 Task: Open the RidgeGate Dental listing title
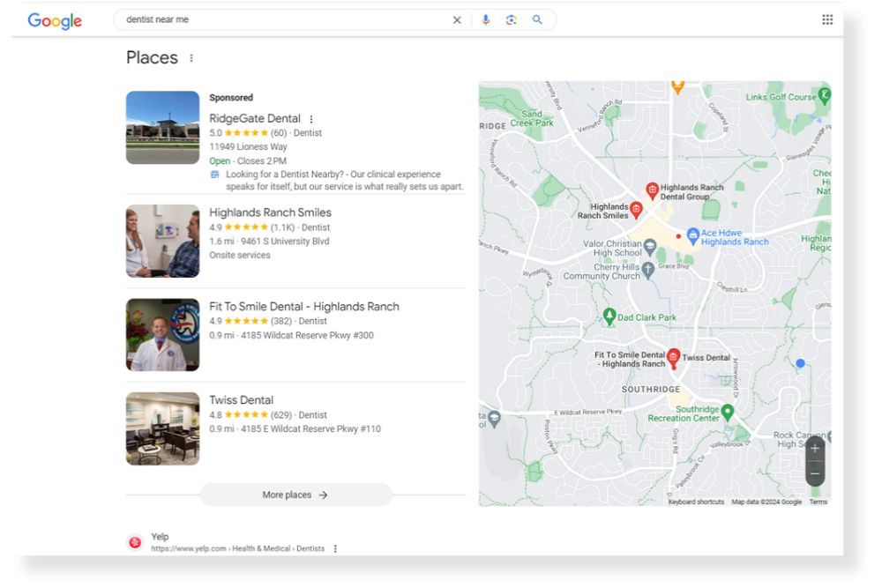(255, 119)
